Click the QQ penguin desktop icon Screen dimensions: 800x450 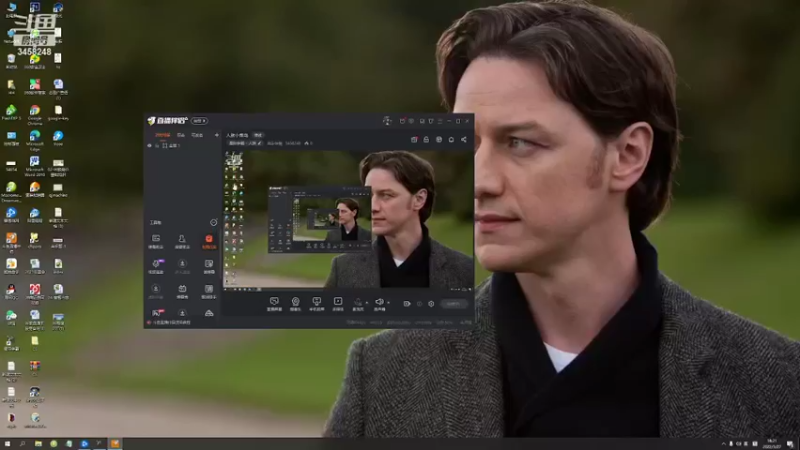[11, 292]
